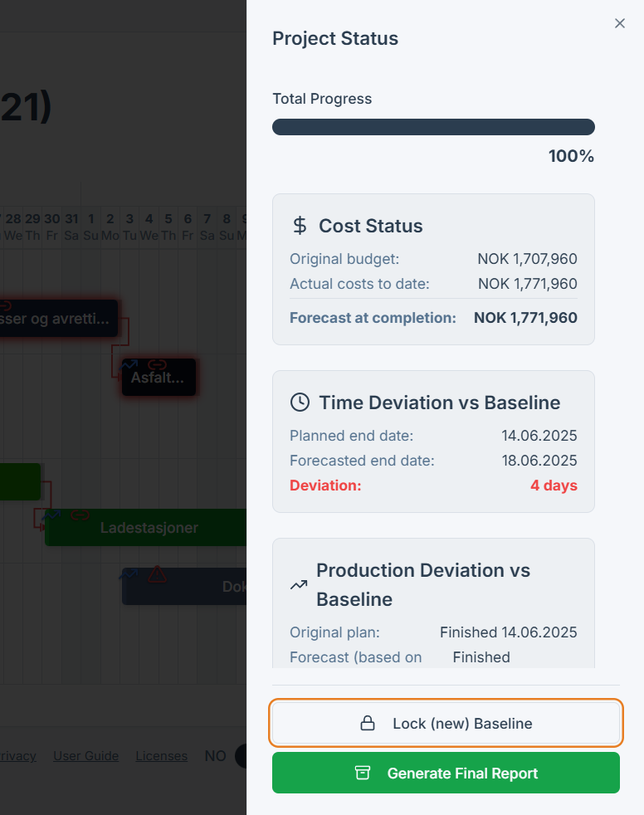Screen dimensions: 644x815
Task: Click the trend arrow icon on Ladestasjoner bar
Action: pyautogui.click(x=50, y=516)
